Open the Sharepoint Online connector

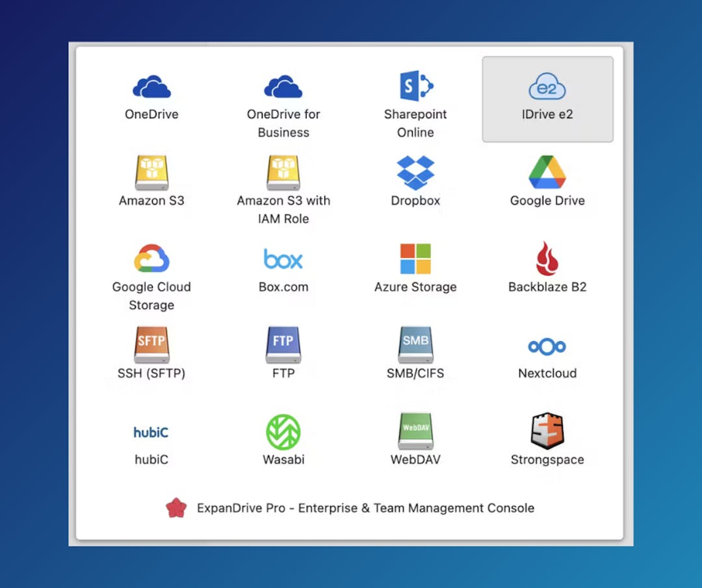point(415,91)
